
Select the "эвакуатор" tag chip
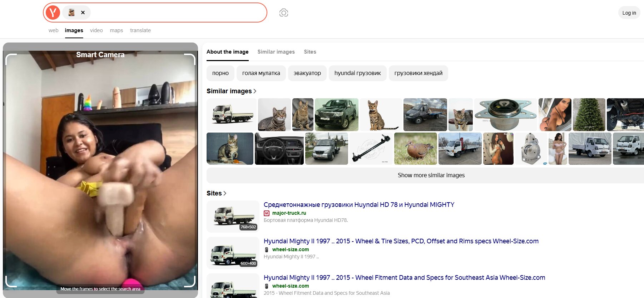(307, 73)
